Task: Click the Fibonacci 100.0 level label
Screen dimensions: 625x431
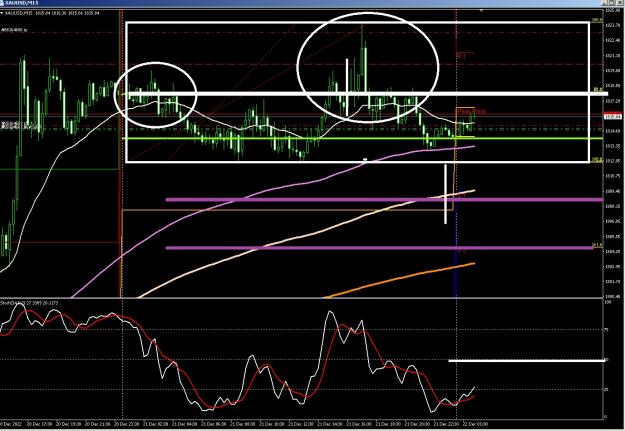Action: [597, 20]
